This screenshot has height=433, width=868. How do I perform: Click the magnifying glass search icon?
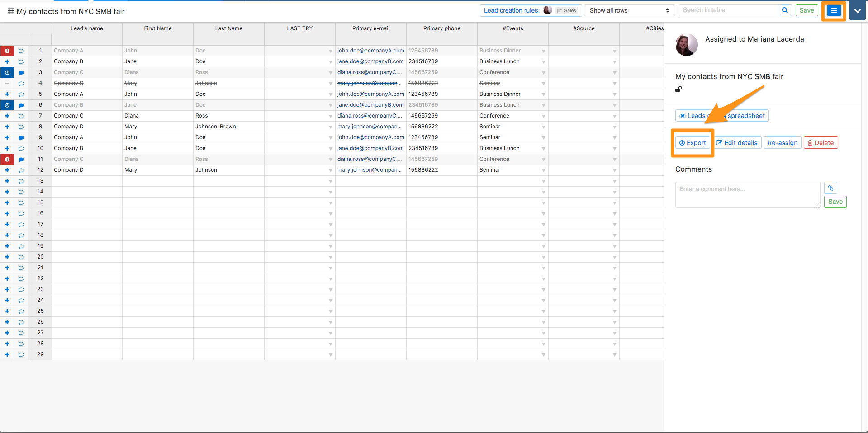[785, 10]
